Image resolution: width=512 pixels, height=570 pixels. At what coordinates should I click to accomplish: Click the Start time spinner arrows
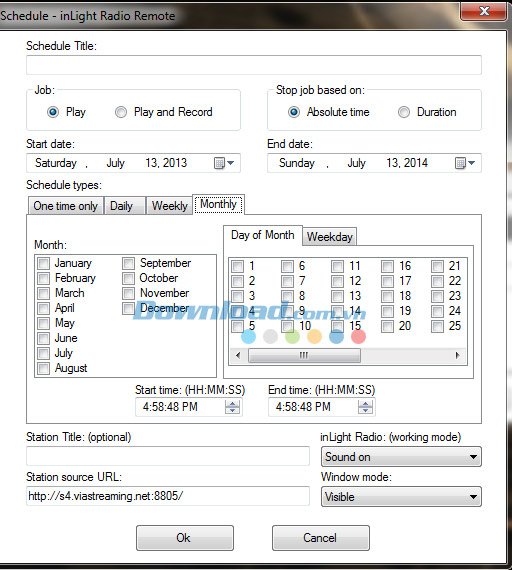(232, 407)
